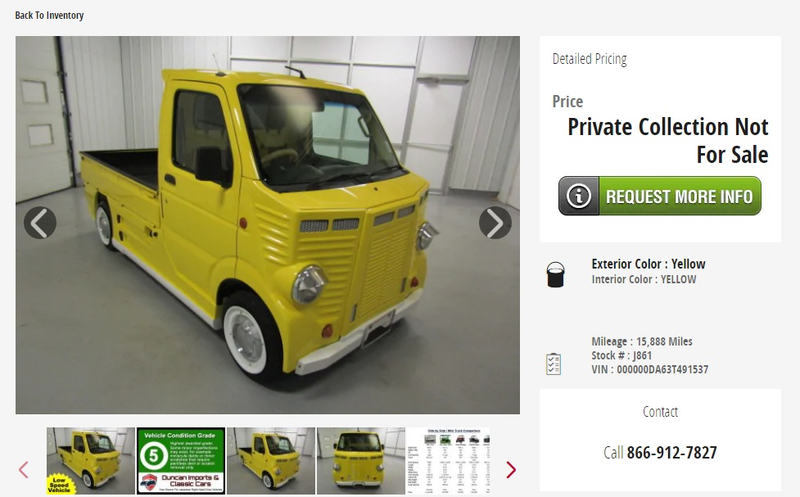Select third thumbnail of yellow truck
This screenshot has width=800, height=497.
[271, 461]
